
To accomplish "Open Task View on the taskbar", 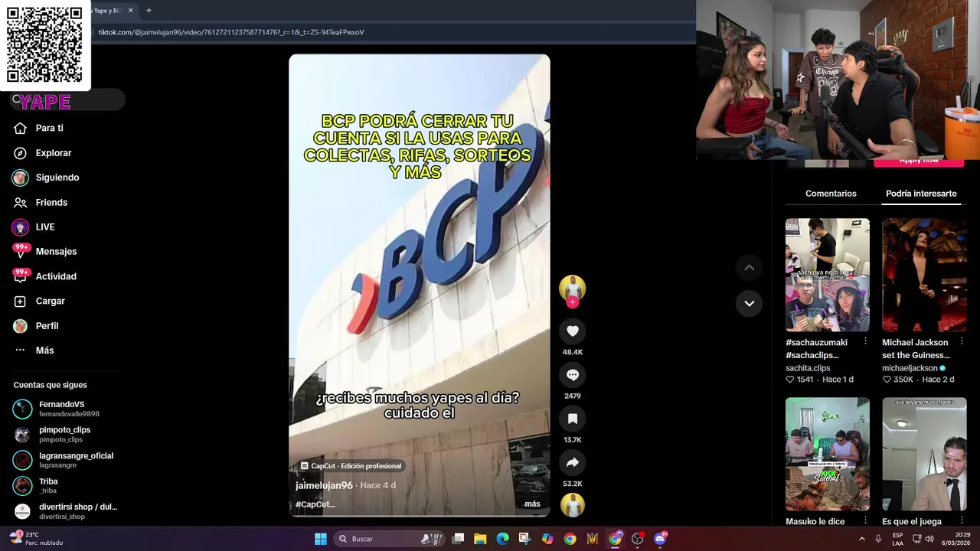I will [459, 539].
